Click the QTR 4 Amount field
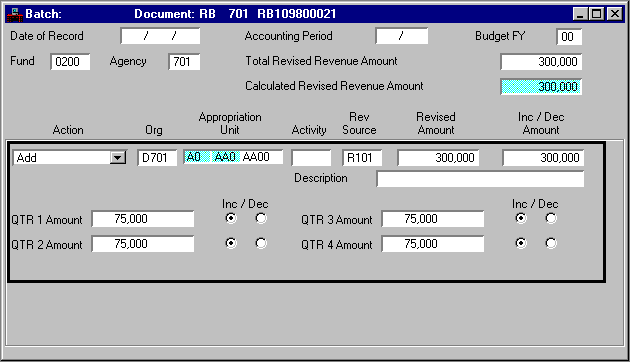Screen dimensions: 630x362 [x=433, y=244]
